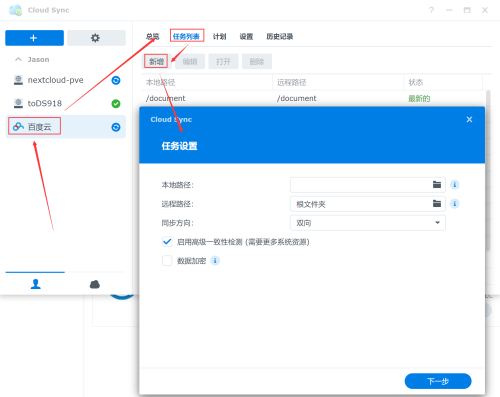Switch to the 历史记录 tab
Viewport: 500px width, 397px height.
click(x=279, y=37)
